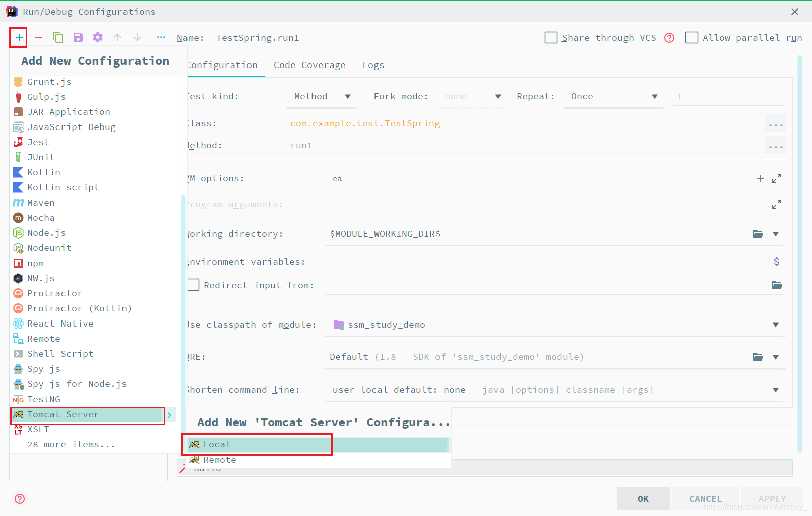This screenshot has height=516, width=812.
Task: Click the VM options -ea field
Action: [539, 179]
